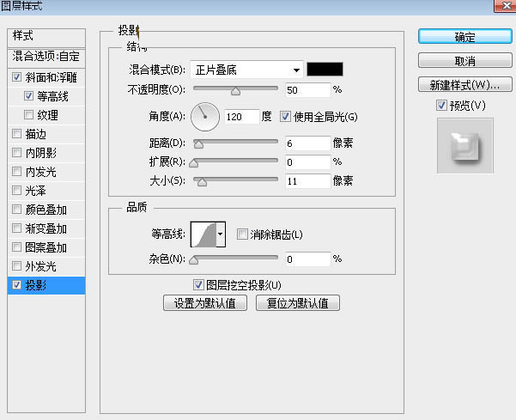This screenshot has width=516, height=420.
Task: Cancel with the 取消 button
Action: coord(465,61)
